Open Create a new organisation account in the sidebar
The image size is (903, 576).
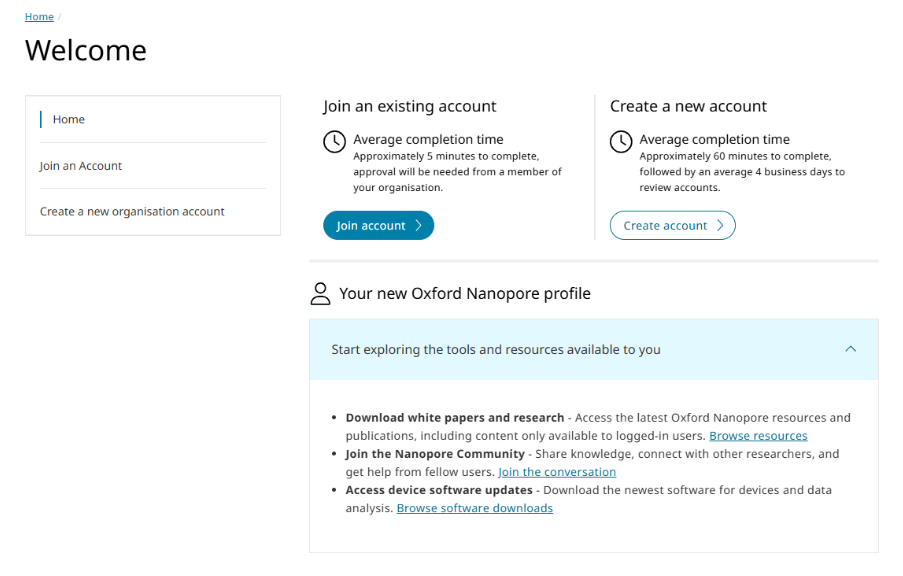click(x=132, y=212)
